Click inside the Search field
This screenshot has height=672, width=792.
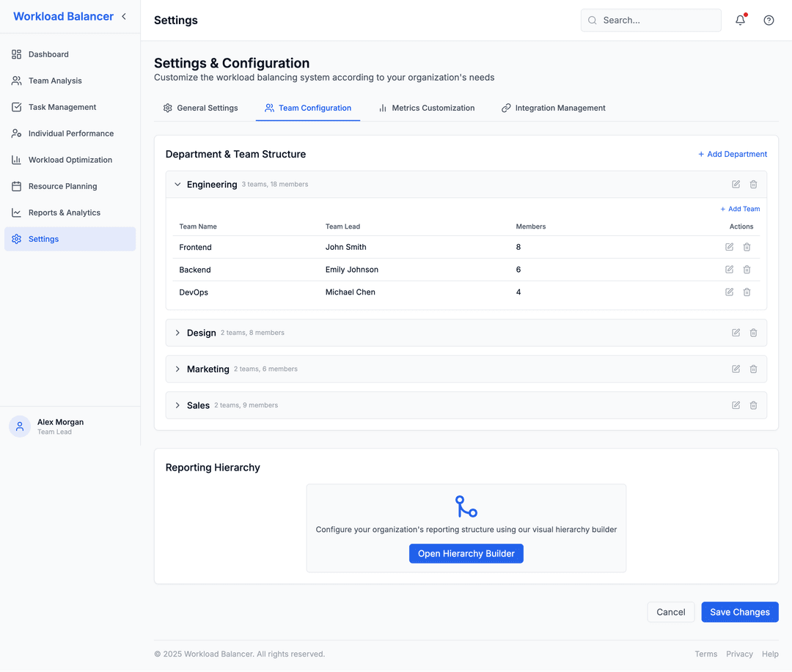pos(651,20)
